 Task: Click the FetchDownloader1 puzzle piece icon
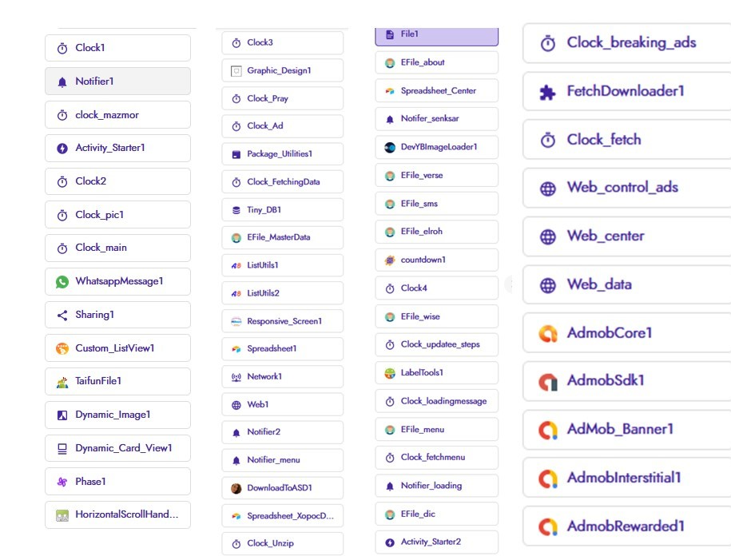click(x=548, y=93)
